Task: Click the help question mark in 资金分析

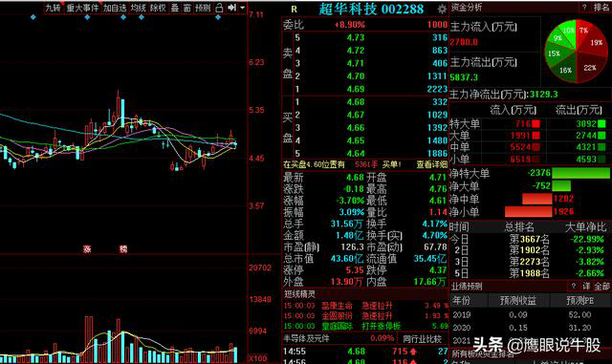Action: 584,7
